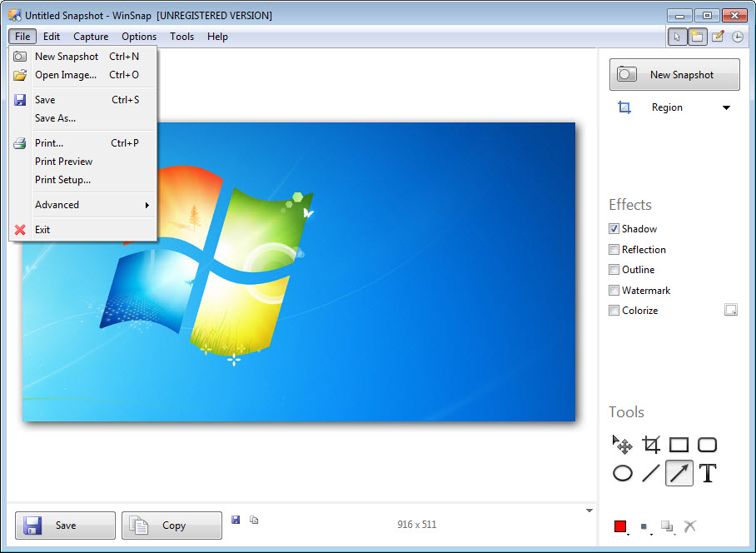Viewport: 756px width, 553px height.
Task: Click the printer icon next to Print
Action: pos(20,143)
